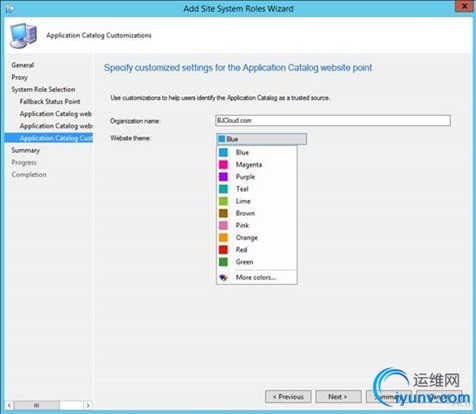Go to the General wizard step
476x414 pixels.
tap(23, 65)
